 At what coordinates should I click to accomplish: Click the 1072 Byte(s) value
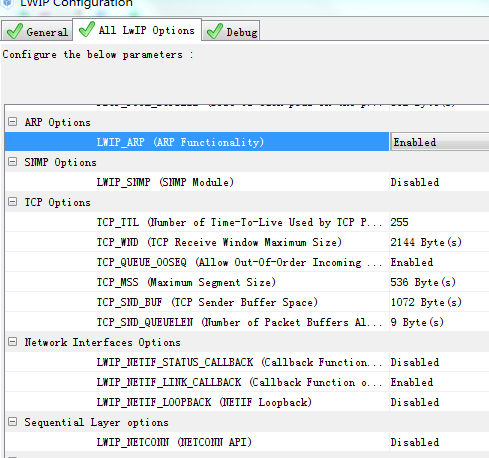[426, 302]
